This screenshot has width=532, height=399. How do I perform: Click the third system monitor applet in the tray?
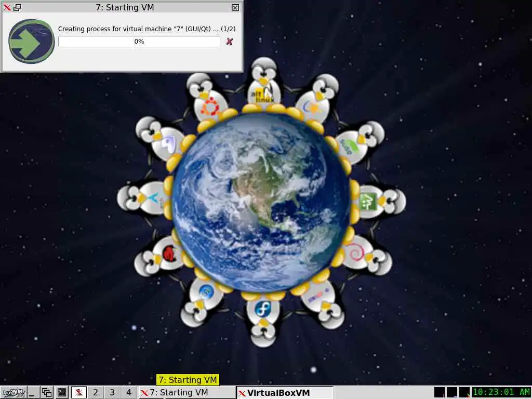pos(464,392)
